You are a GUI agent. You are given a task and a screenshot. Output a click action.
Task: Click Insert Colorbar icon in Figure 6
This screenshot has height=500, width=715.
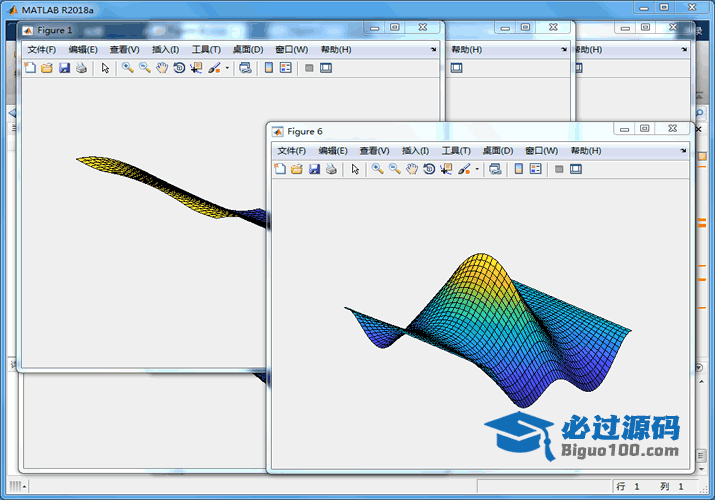(519, 169)
